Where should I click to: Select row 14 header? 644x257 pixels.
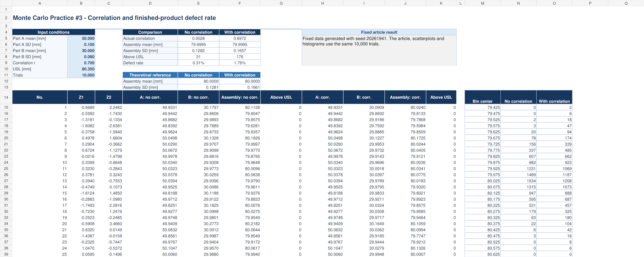[6, 97]
